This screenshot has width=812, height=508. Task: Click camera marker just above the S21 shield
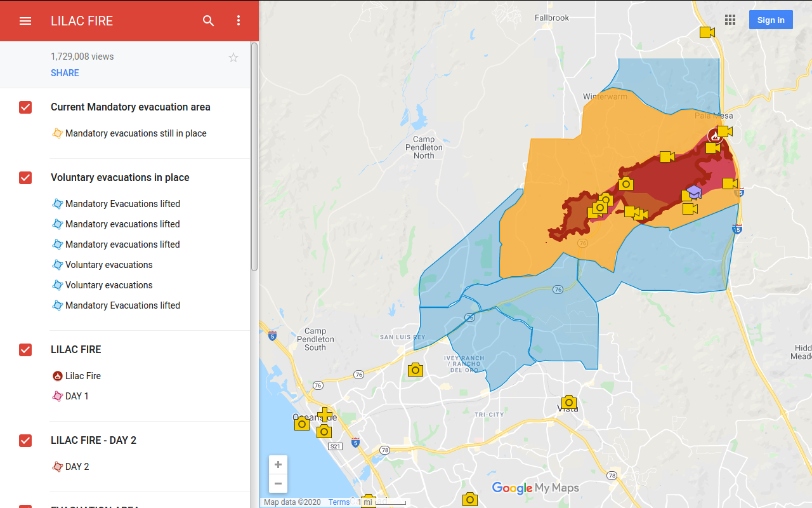(324, 432)
